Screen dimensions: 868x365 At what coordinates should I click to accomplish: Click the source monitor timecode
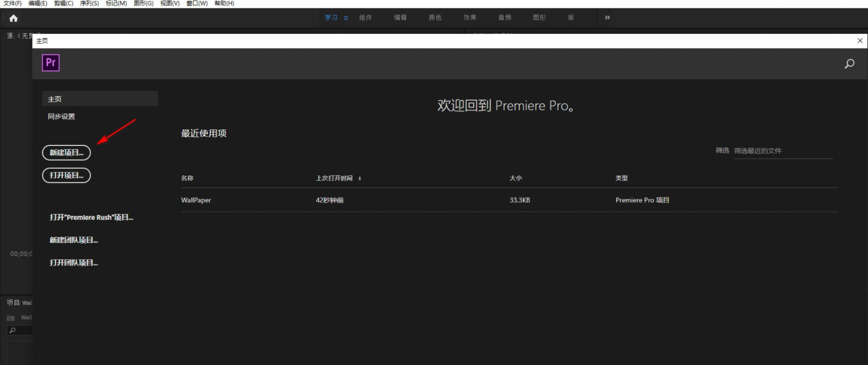click(x=21, y=254)
